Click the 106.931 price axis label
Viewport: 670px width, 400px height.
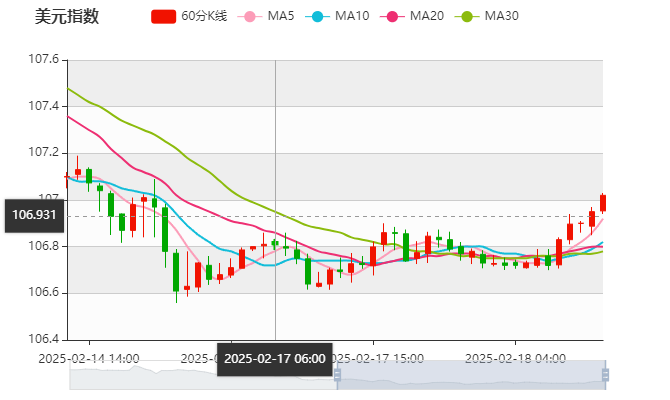tap(33, 215)
